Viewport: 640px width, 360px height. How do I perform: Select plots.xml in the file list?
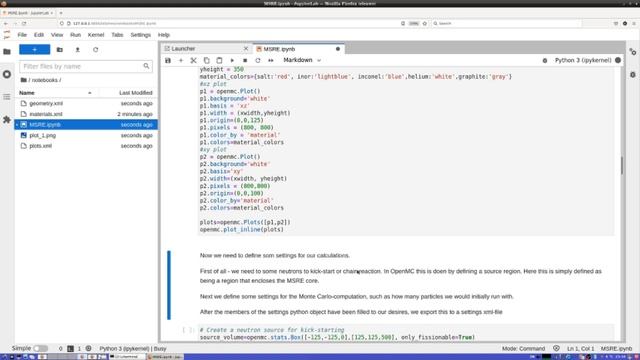[x=86, y=146]
